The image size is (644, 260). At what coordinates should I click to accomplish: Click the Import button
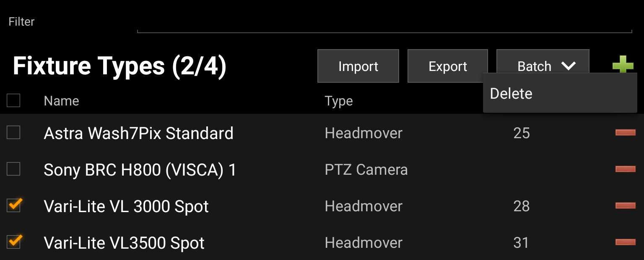[358, 66]
